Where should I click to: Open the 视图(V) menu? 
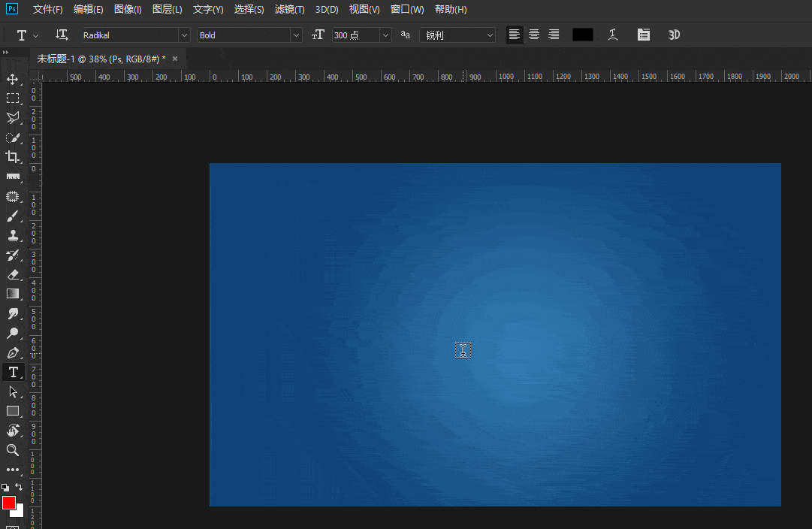tap(364, 9)
